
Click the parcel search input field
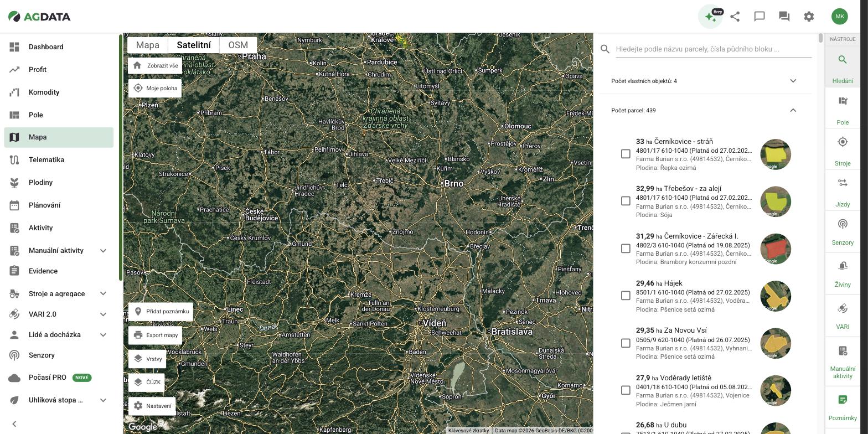(x=714, y=49)
